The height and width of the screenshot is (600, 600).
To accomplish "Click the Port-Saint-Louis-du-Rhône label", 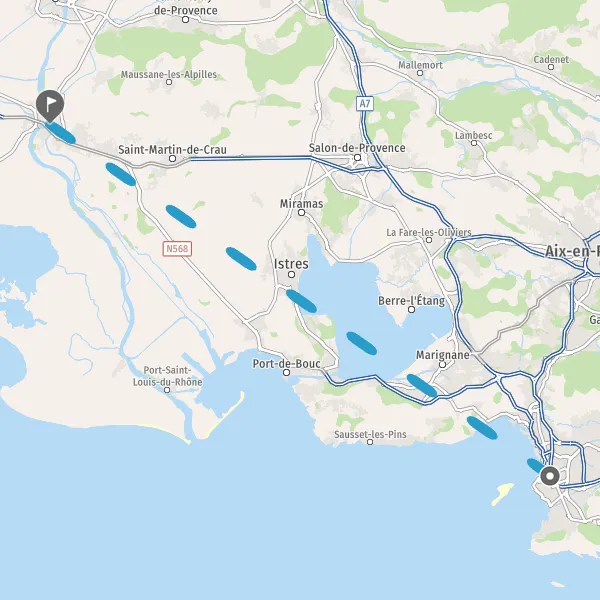I will [168, 376].
